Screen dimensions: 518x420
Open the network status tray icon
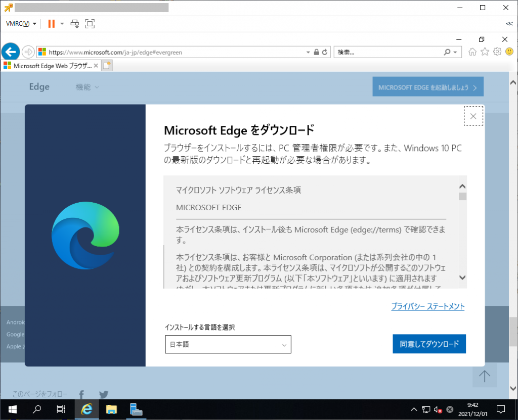pyautogui.click(x=426, y=410)
